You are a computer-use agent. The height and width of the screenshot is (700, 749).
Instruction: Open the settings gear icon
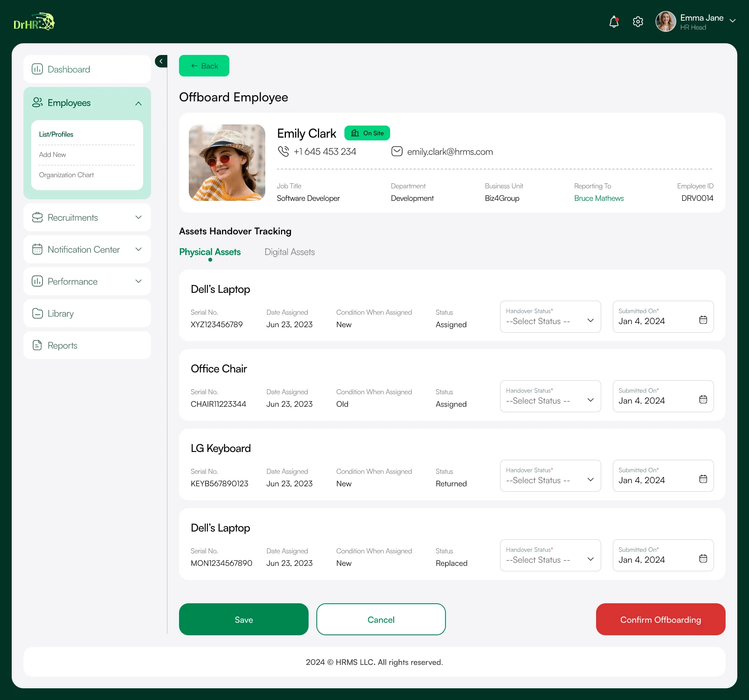coord(638,22)
